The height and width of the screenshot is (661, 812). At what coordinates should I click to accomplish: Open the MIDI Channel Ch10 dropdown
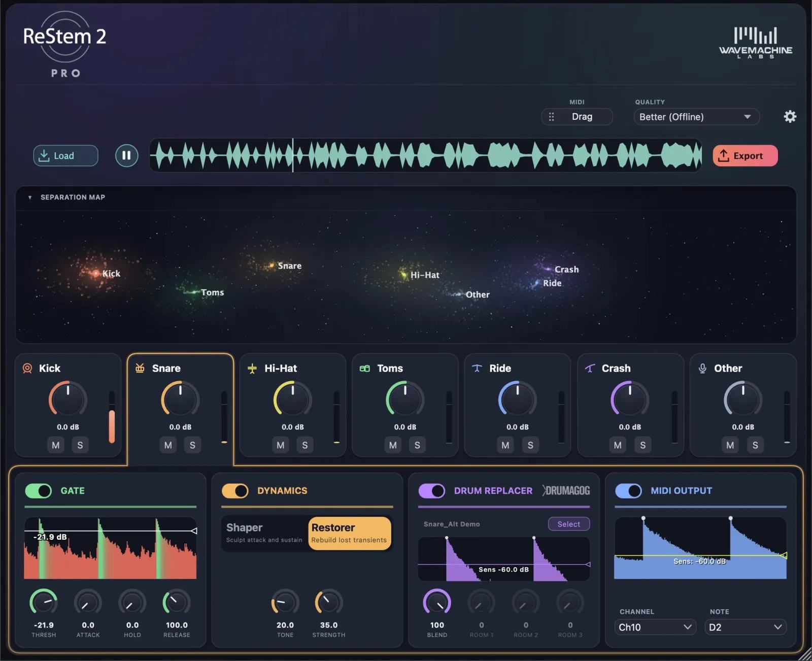pos(655,627)
